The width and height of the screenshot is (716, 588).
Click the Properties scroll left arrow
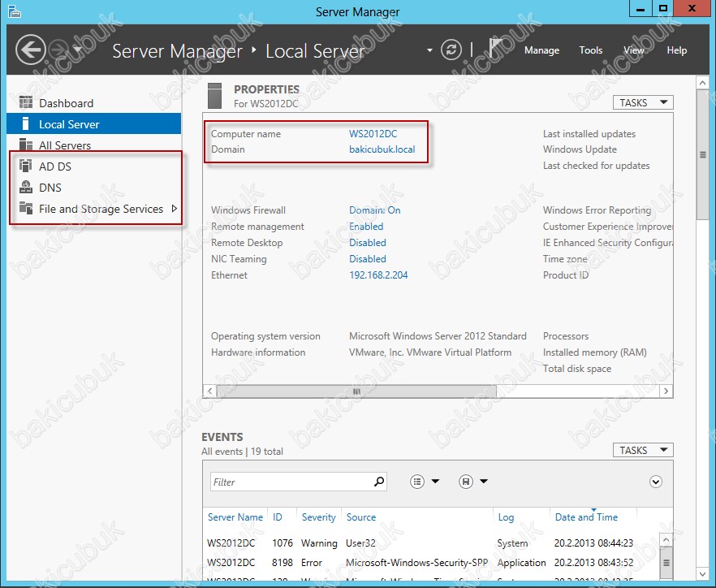click(x=209, y=391)
